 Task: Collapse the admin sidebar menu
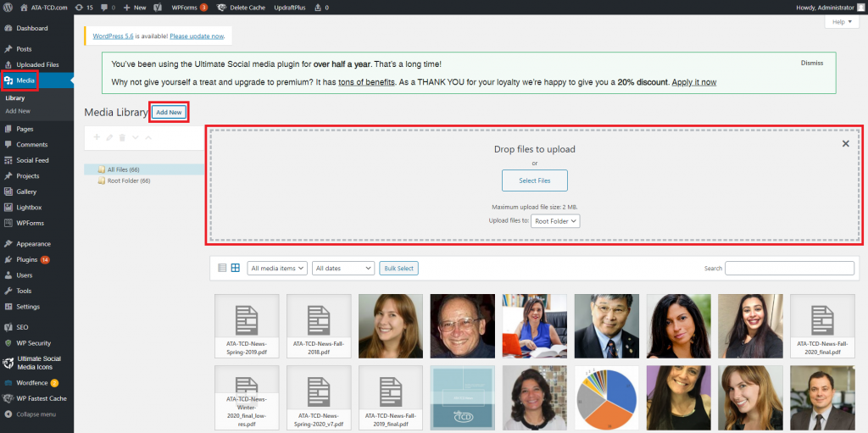coord(36,414)
